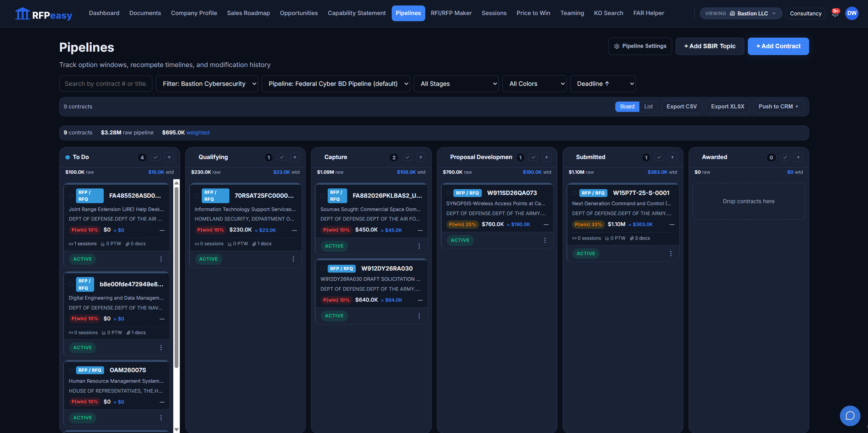Add a contract to the Capture column

click(x=420, y=157)
